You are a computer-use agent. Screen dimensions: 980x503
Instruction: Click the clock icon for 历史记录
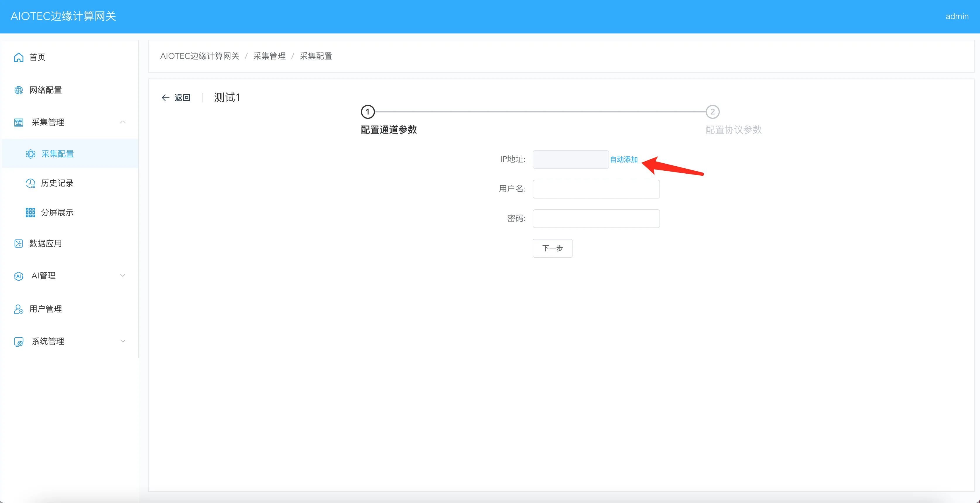click(x=30, y=183)
